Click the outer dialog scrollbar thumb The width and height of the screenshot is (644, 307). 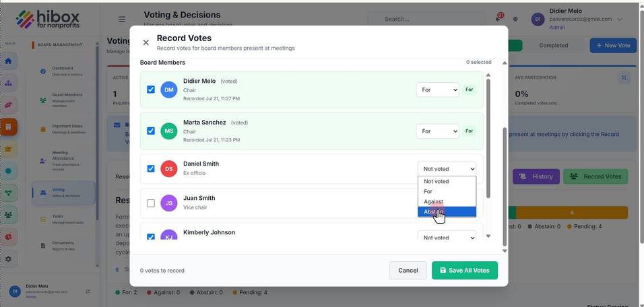505,186
